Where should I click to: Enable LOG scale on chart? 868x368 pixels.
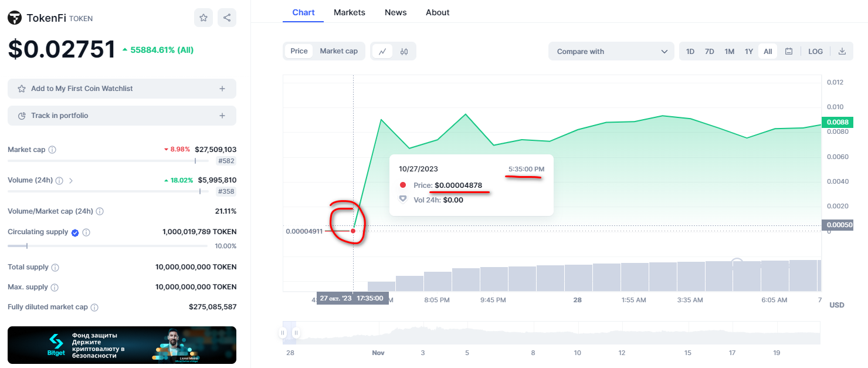click(x=815, y=52)
